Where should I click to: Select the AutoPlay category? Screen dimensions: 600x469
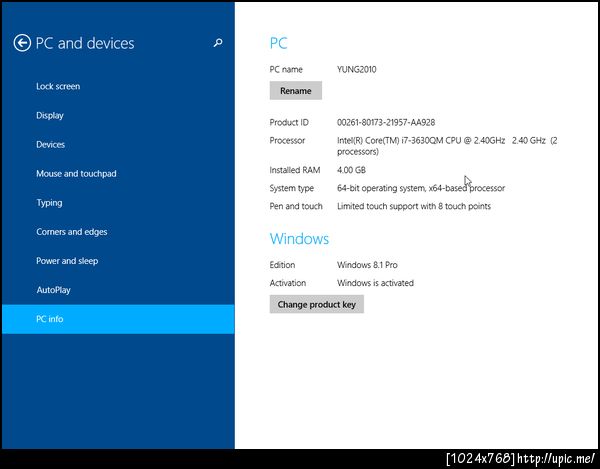point(118,290)
